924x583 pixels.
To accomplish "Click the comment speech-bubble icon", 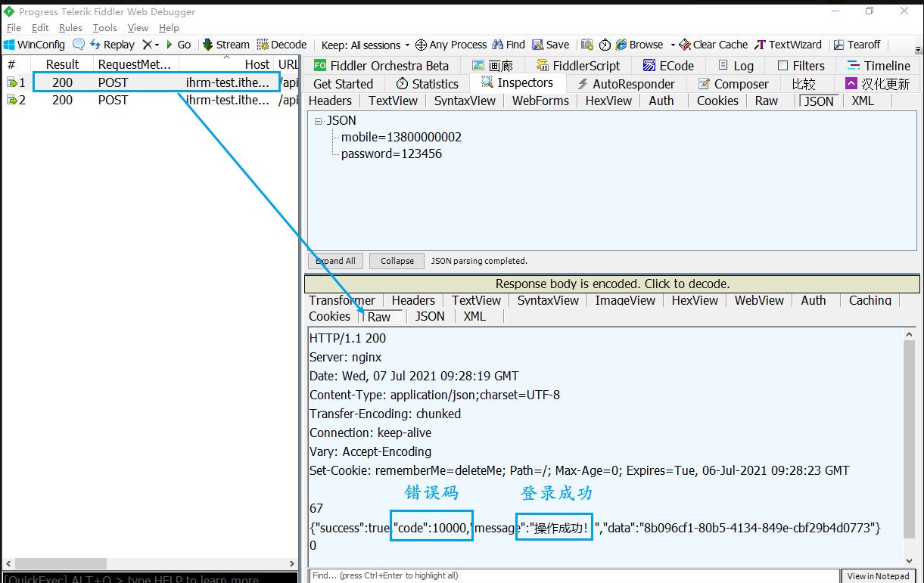I will tap(79, 45).
